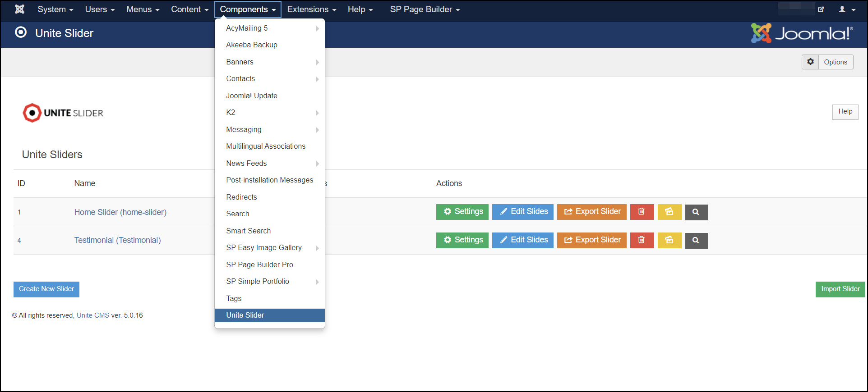Image resolution: width=868 pixels, height=392 pixels.
Task: Click Create New Slider button
Action: 46,289
